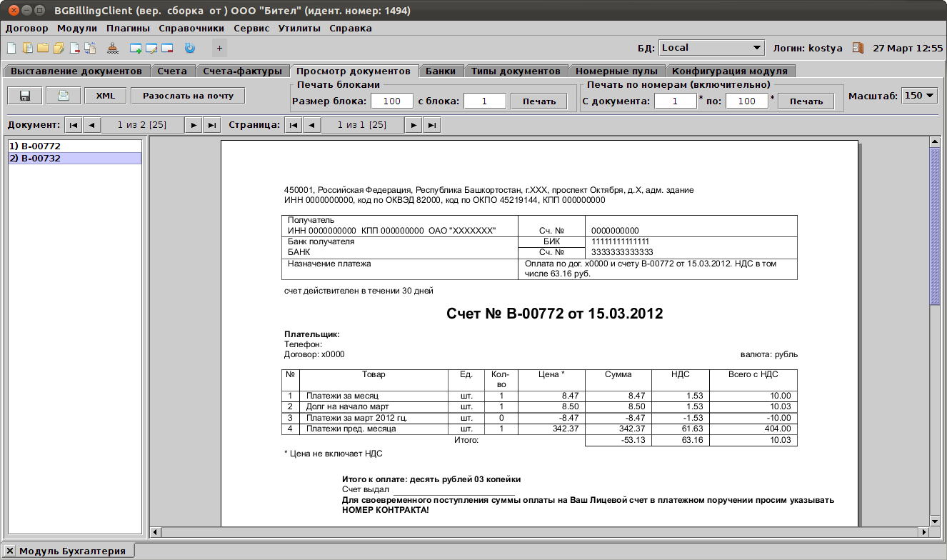Click the blue refresh icon in toolbar

click(189, 49)
